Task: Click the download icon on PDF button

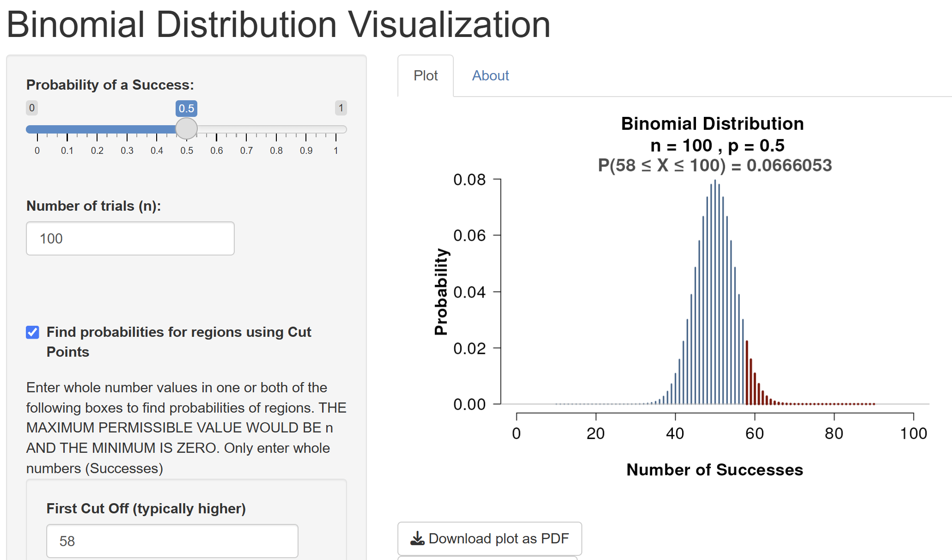Action: (417, 538)
